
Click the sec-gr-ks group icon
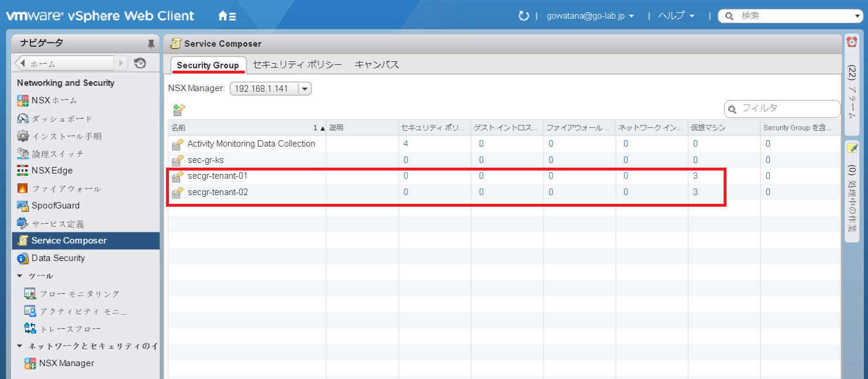178,160
